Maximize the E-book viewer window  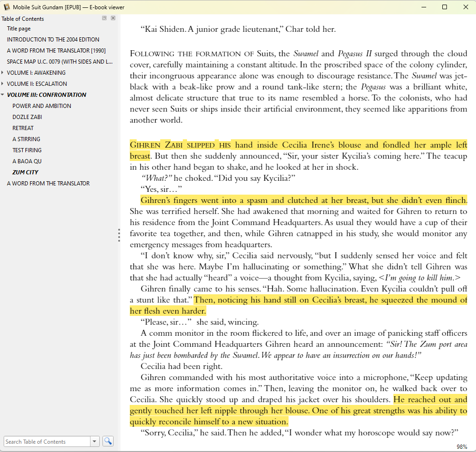click(x=445, y=7)
